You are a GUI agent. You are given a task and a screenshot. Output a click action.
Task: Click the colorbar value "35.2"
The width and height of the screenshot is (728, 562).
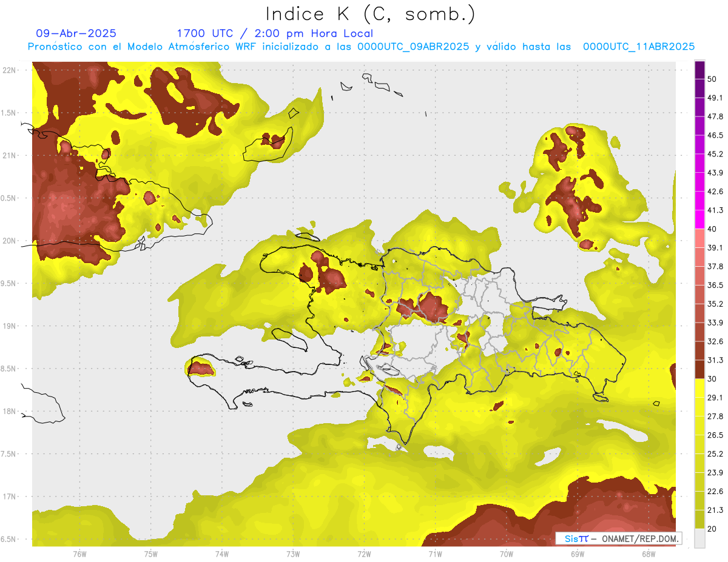(x=715, y=304)
